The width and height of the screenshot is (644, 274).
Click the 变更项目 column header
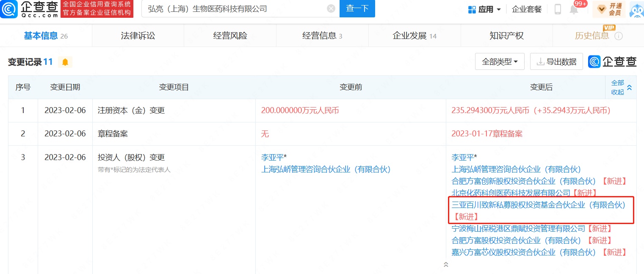tap(174, 87)
